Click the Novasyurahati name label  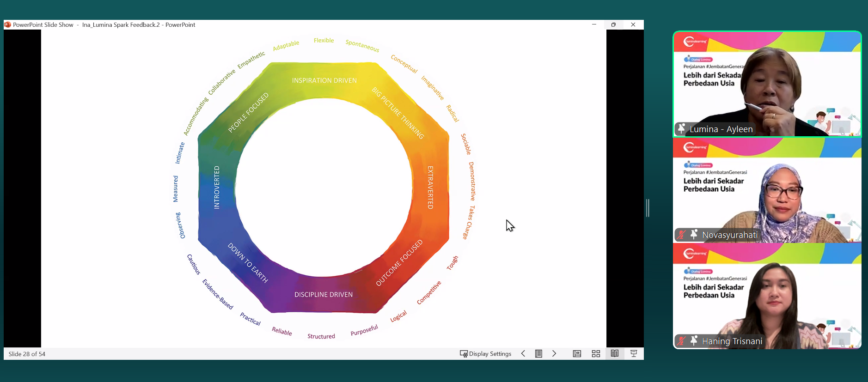click(730, 235)
